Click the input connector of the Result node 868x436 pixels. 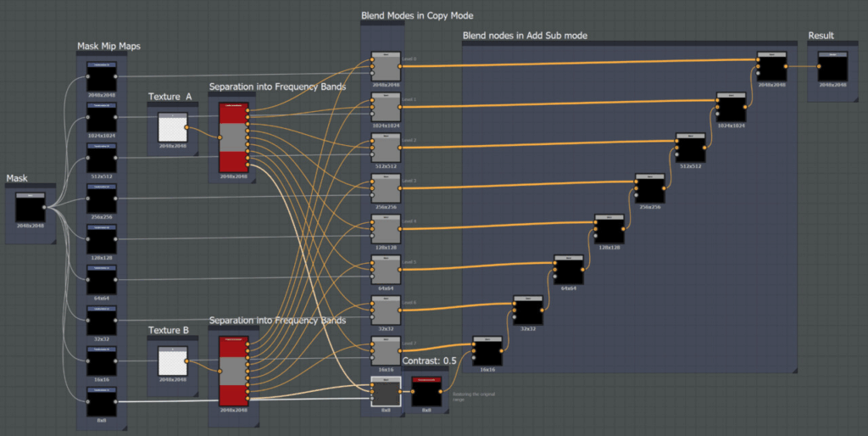pos(820,66)
